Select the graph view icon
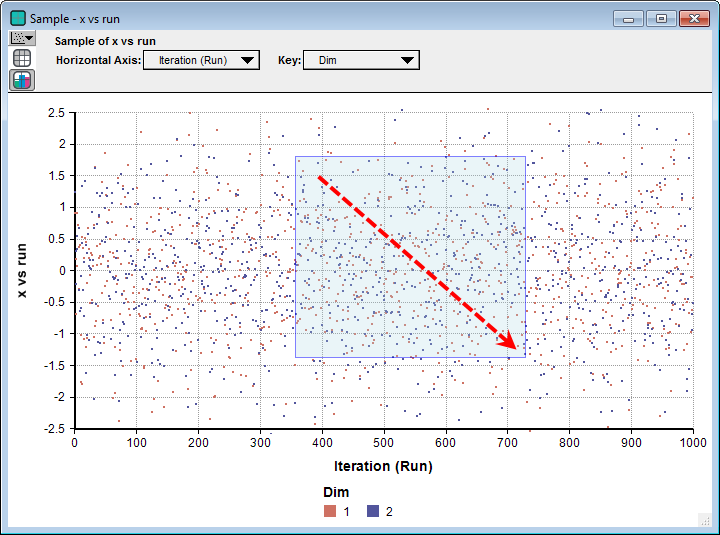 pyautogui.click(x=22, y=80)
